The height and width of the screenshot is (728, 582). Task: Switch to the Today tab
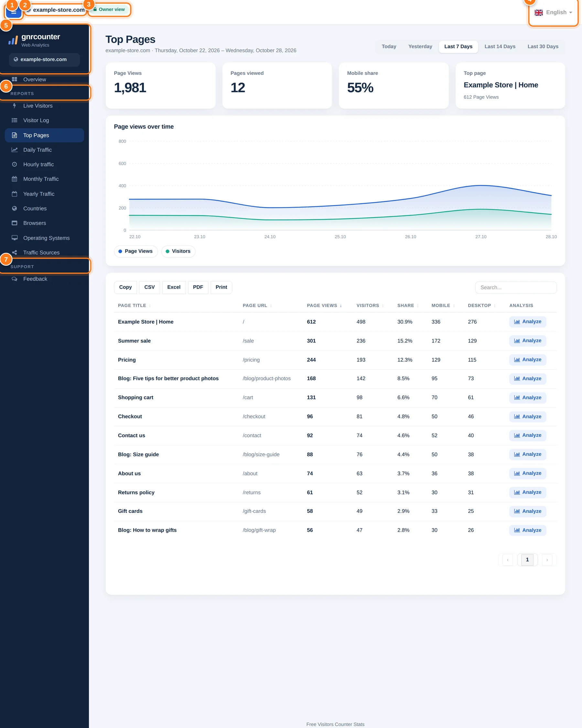coord(389,47)
